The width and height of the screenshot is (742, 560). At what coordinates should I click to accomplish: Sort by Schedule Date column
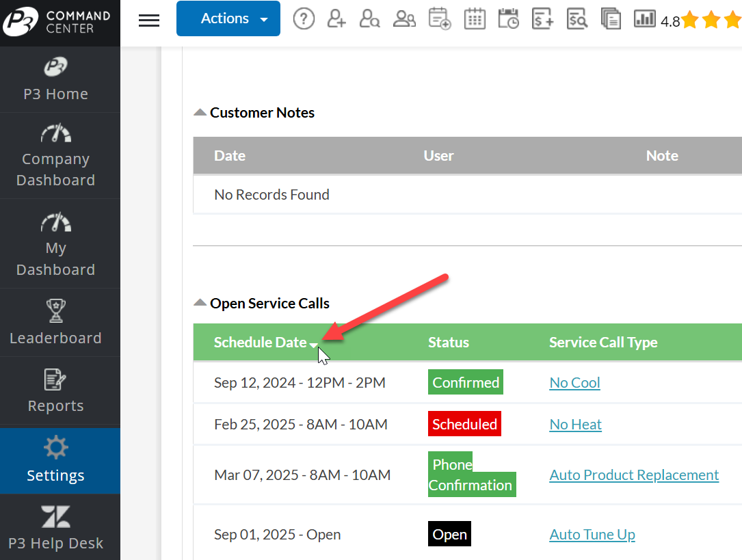point(260,343)
